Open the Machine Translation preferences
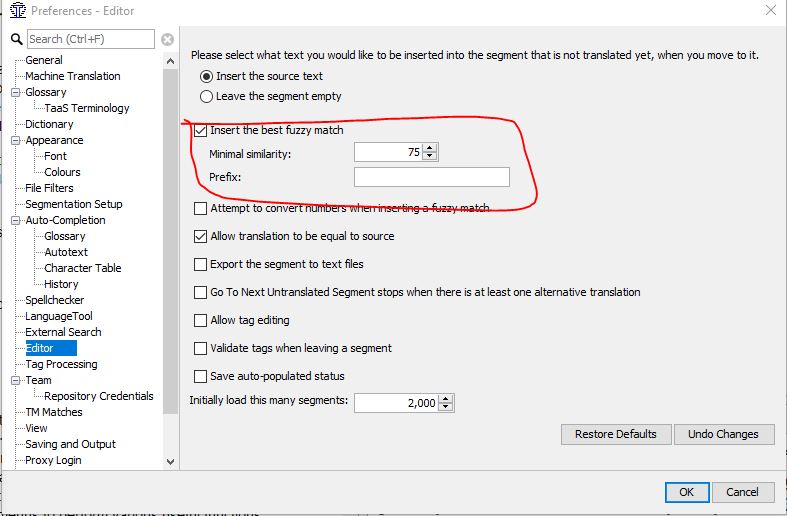Viewport: 787px width, 516px height. 73,76
